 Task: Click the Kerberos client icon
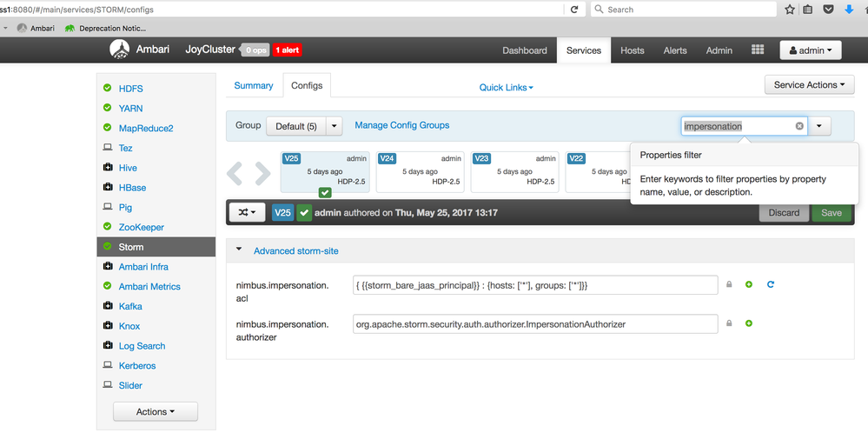pyautogui.click(x=108, y=365)
